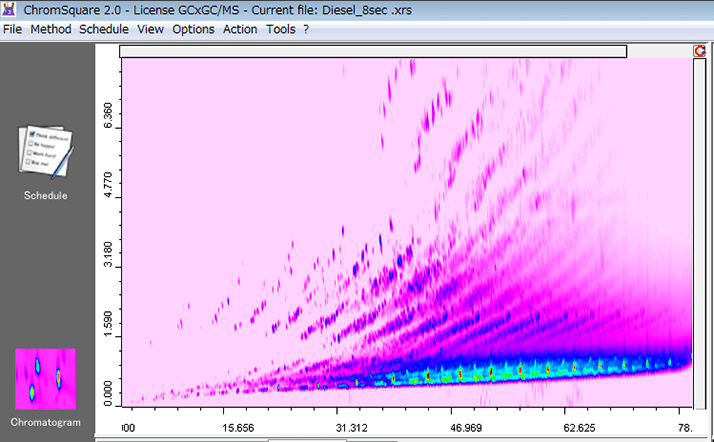Open the Action menu
The image size is (714, 442).
(x=240, y=29)
